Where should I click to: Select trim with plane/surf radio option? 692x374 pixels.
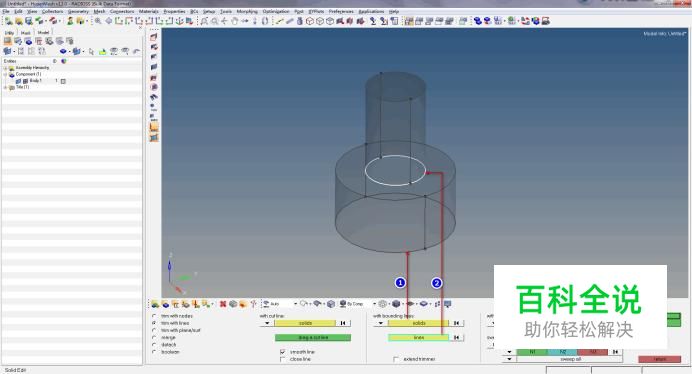pyautogui.click(x=154, y=330)
